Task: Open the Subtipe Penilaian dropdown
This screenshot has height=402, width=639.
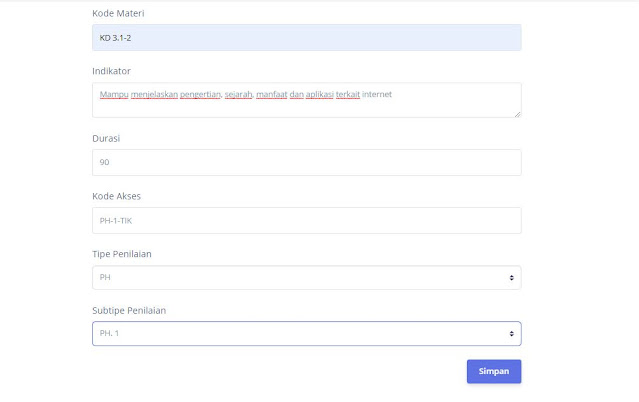Action: pyautogui.click(x=306, y=334)
